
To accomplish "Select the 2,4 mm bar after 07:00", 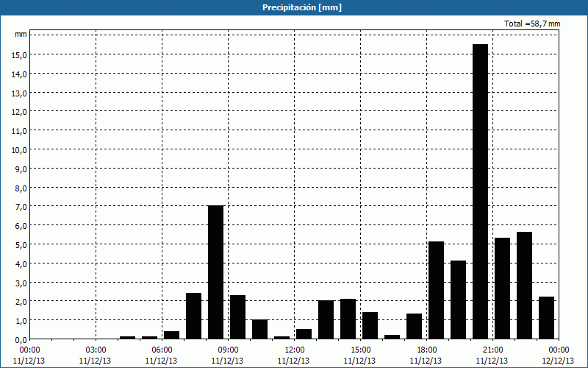I will [x=193, y=316].
